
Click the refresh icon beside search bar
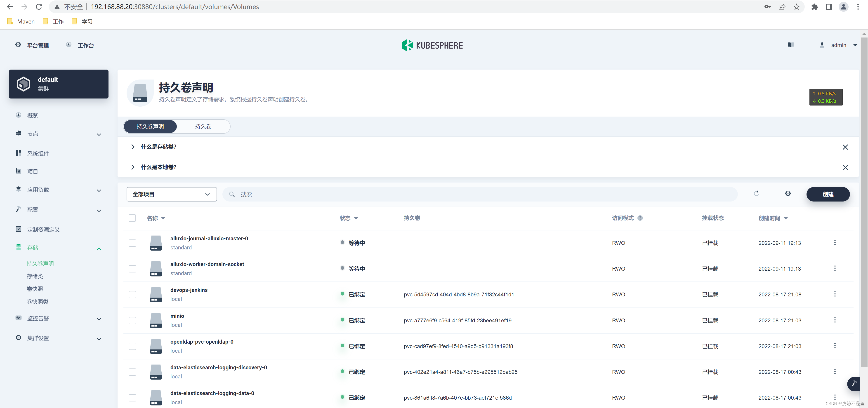756,194
